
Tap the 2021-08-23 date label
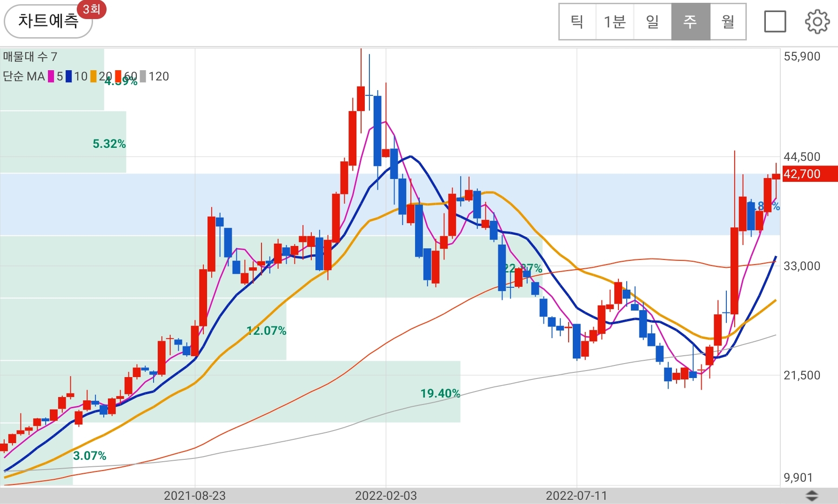tap(194, 496)
